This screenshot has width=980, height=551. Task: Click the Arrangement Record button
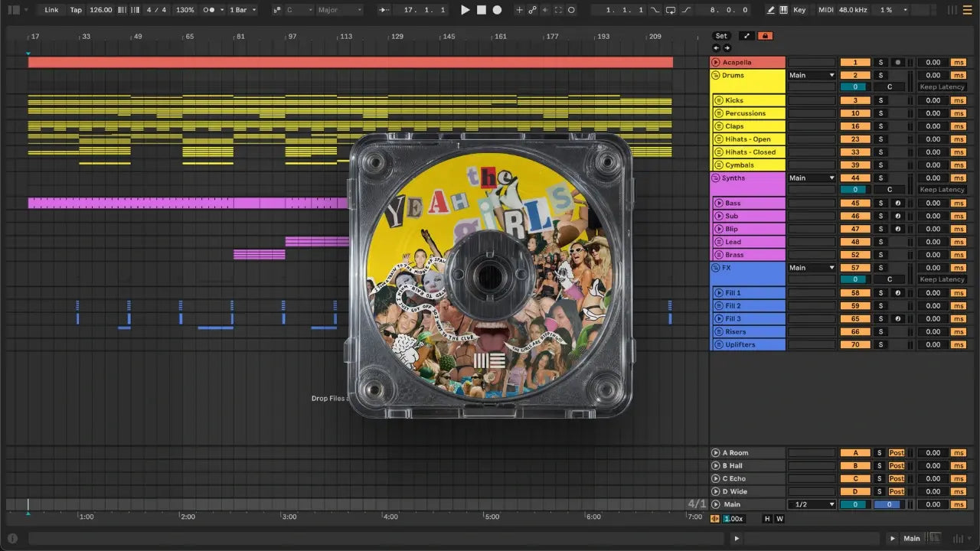pyautogui.click(x=497, y=10)
